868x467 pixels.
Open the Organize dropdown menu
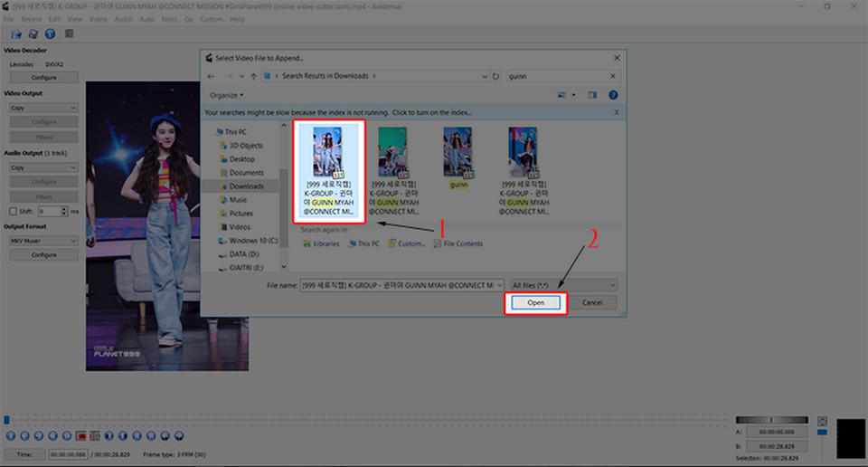tap(226, 95)
